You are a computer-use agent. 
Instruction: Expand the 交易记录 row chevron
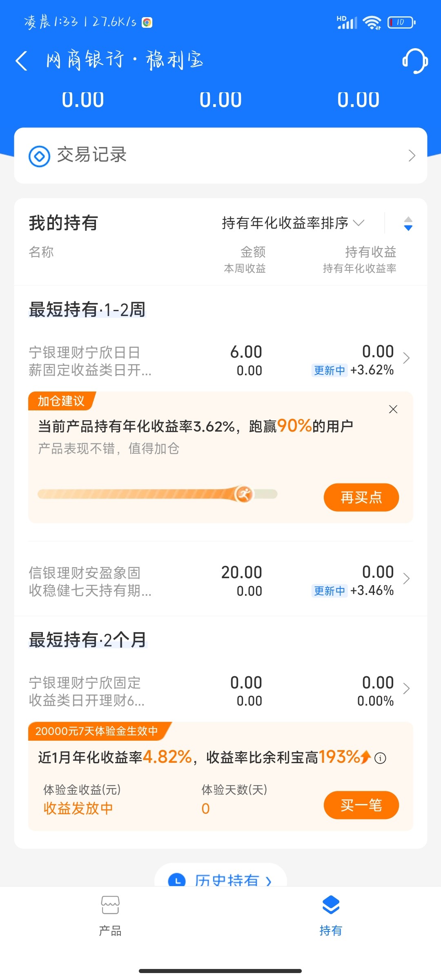tap(412, 156)
